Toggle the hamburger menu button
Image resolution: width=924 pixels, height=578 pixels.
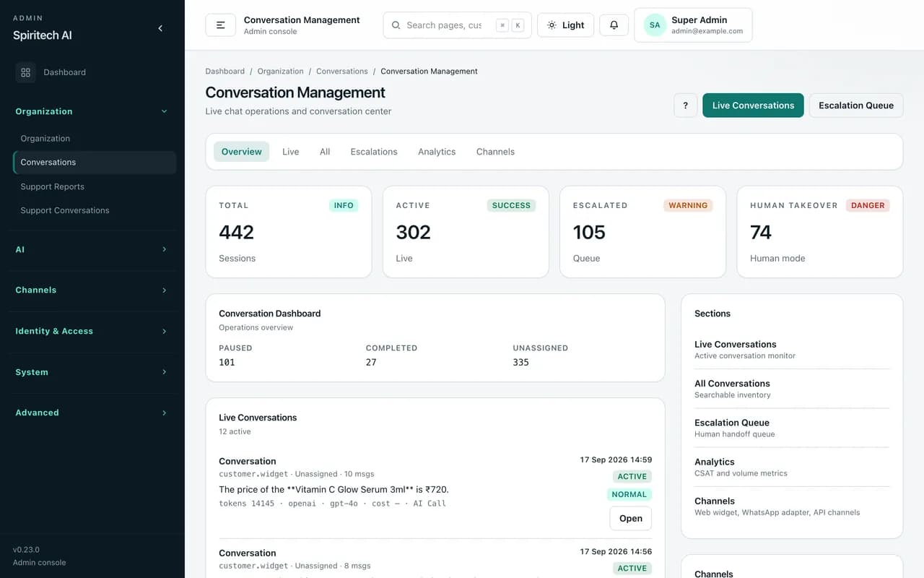coord(221,25)
